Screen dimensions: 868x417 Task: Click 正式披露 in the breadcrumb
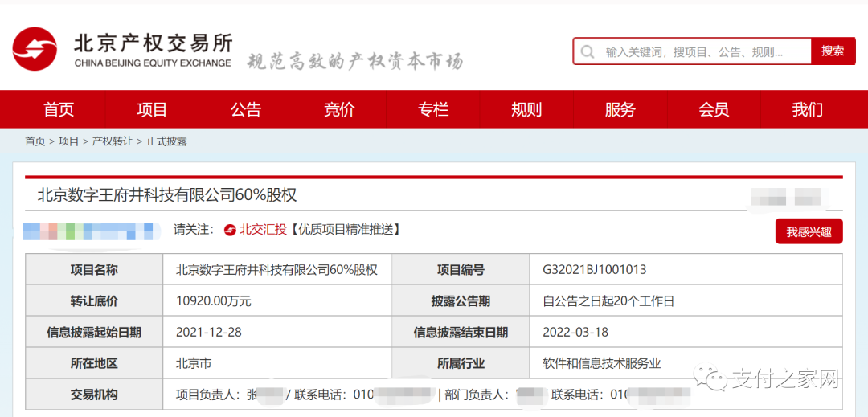click(x=166, y=141)
